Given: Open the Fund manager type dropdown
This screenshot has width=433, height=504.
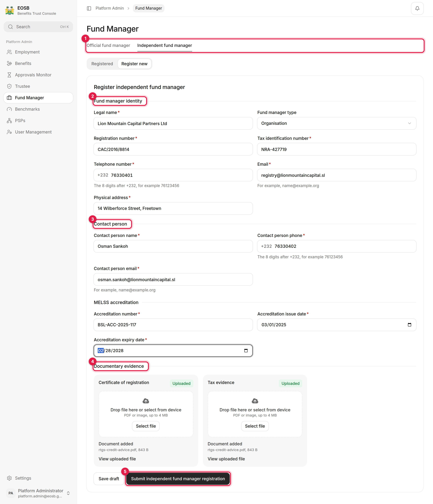Looking at the screenshot, I should (337, 123).
